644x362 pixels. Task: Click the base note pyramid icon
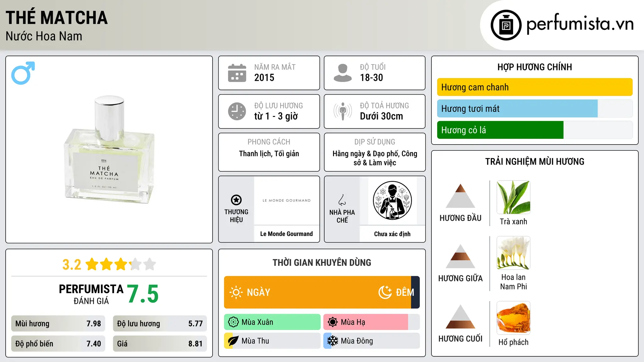click(460, 316)
